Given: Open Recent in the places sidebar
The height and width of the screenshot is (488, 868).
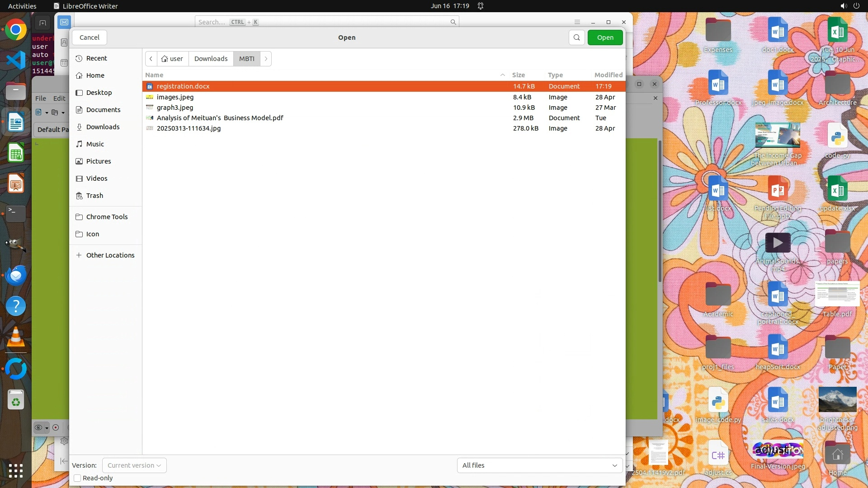Looking at the screenshot, I should click(96, 58).
